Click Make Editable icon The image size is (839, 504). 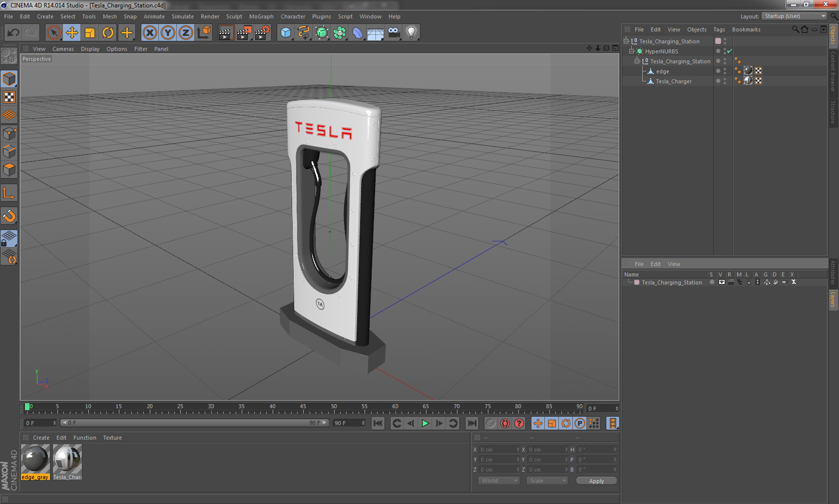point(9,55)
